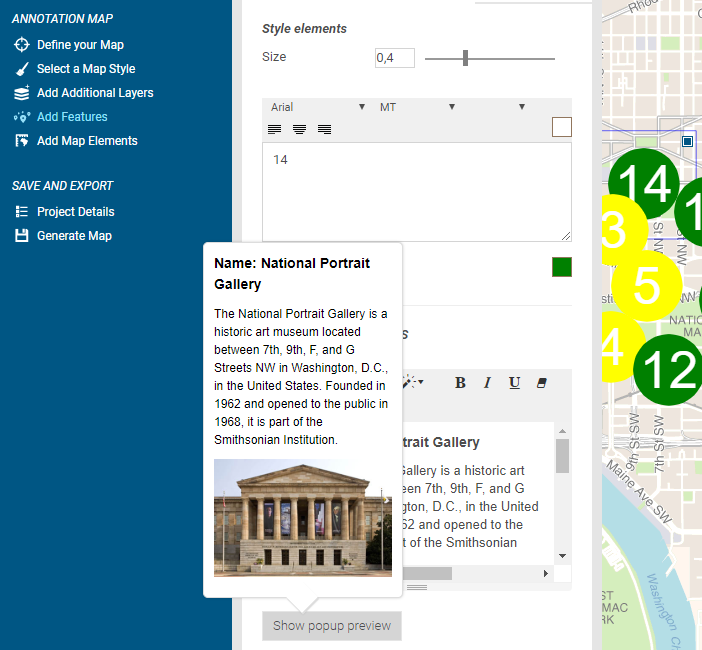Click the crosshair icon beside Define your Map
Image resolution: width=702 pixels, height=650 pixels.
21,45
